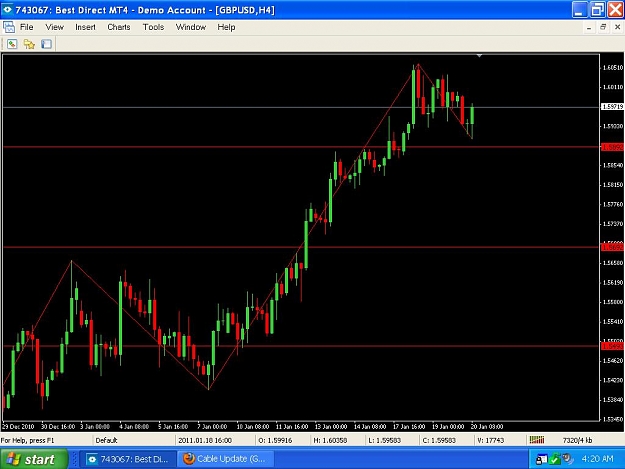This screenshot has height=469, width=625.
Task: Click the blue window panel toolbar icon
Action: point(46,44)
